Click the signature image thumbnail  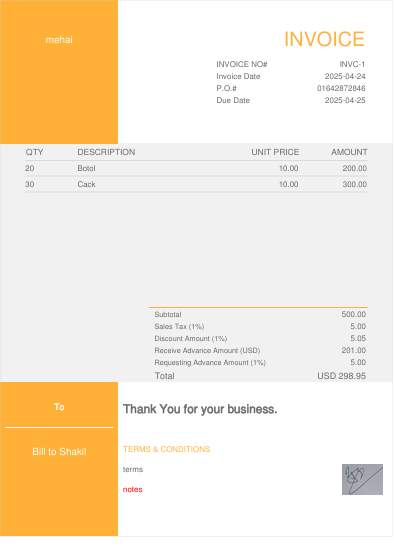tap(362, 479)
